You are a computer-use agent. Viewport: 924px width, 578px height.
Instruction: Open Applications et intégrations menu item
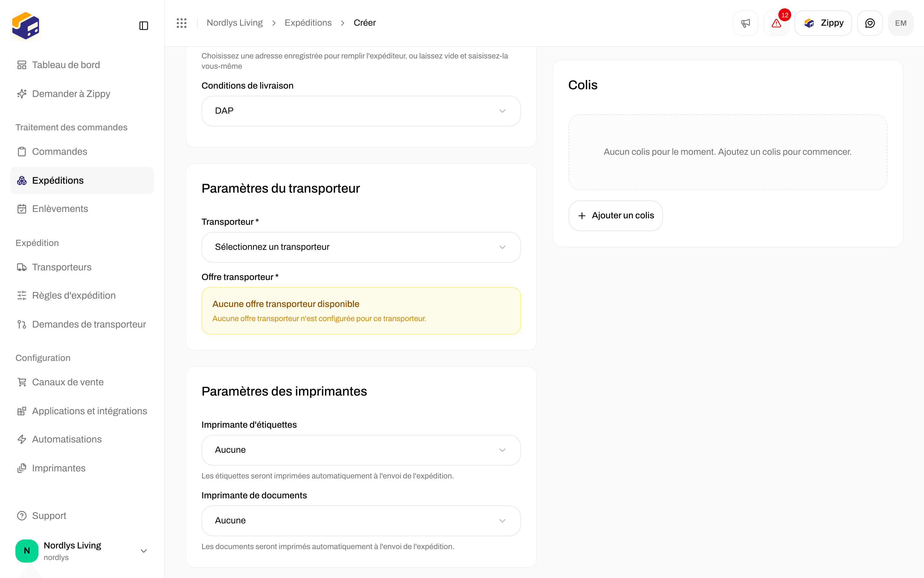coord(82,411)
